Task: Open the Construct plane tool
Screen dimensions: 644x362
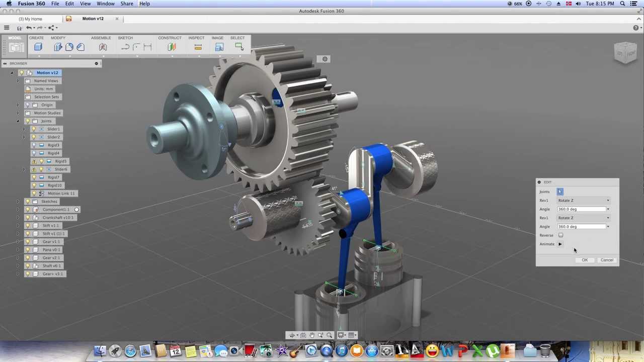Action: 172,47
